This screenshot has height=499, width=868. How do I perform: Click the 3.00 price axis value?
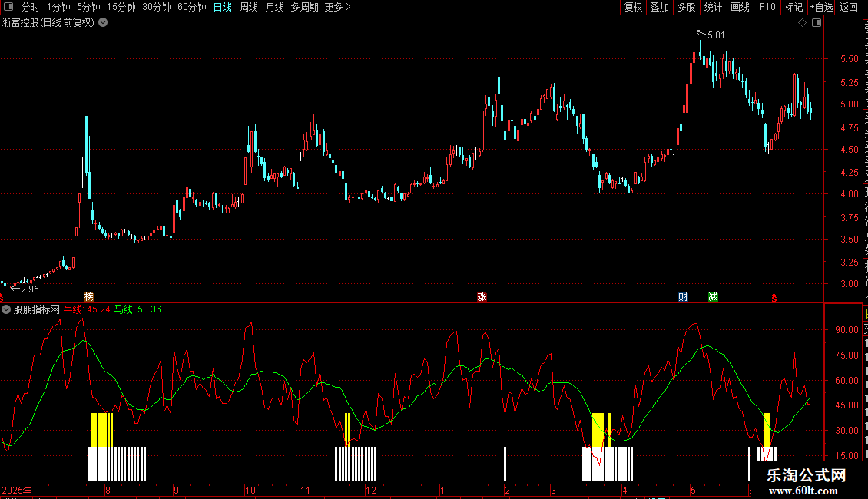[850, 284]
